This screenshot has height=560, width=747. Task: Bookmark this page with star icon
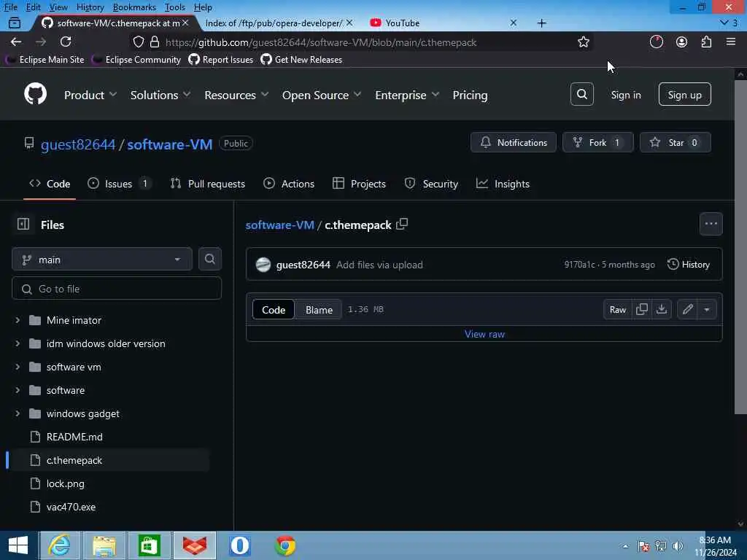click(583, 42)
